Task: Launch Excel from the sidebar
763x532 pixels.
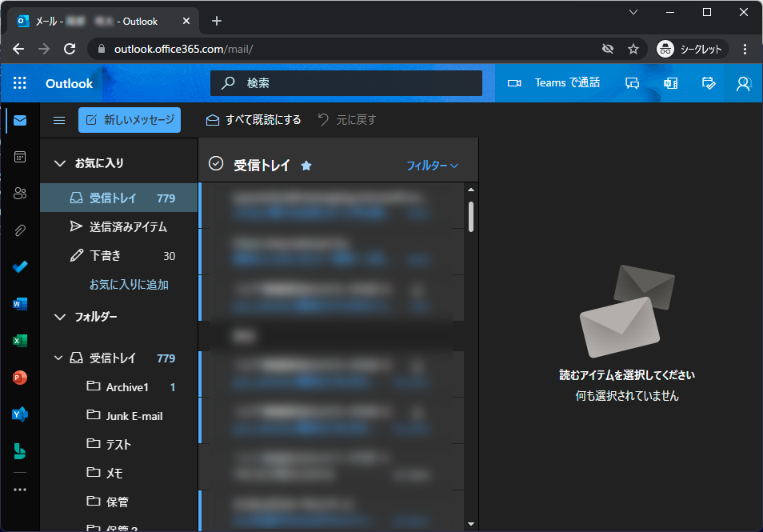Action: pyautogui.click(x=20, y=340)
